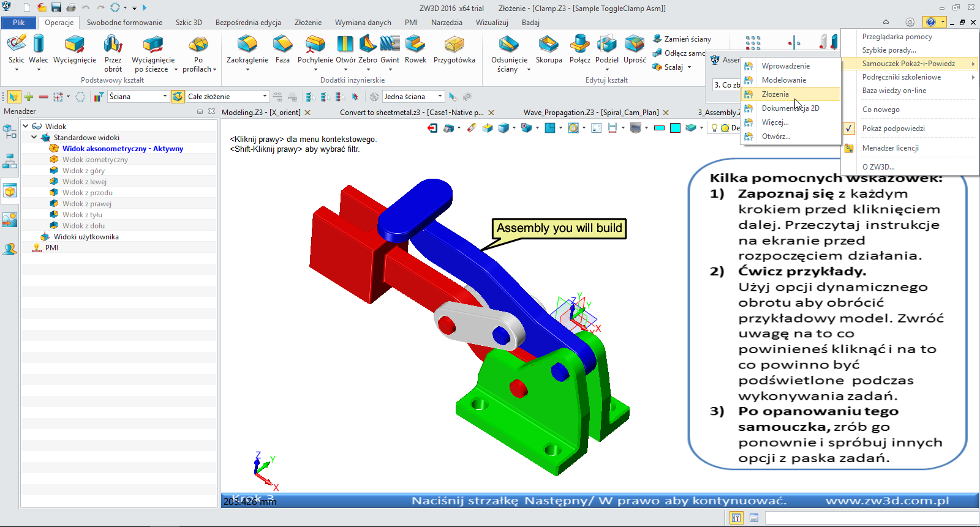Click the red minus remove-from-selection icon
Image resolution: width=980 pixels, height=527 pixels.
[43, 97]
